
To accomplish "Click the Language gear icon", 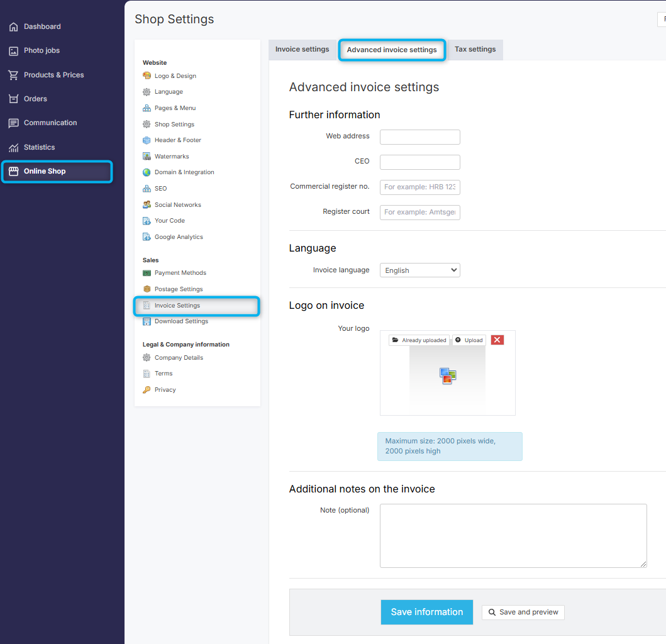I will pyautogui.click(x=147, y=92).
